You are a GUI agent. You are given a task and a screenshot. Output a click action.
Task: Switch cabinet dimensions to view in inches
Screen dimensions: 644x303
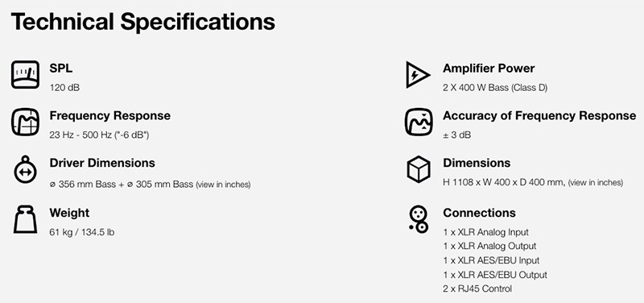[596, 183]
